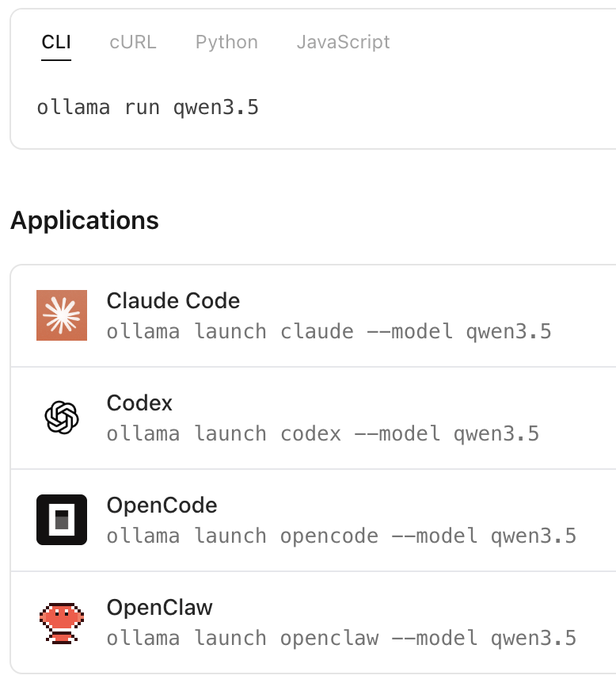This screenshot has height=683, width=616.
Task: Click qwen3.5 in the OpenClaw launch command
Action: (x=534, y=637)
